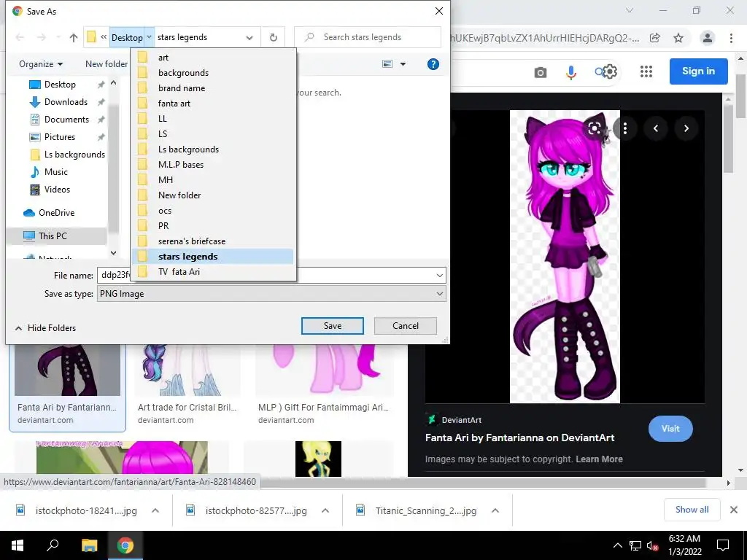747x560 pixels.
Task: Expand File name dropdown
Action: click(440, 275)
